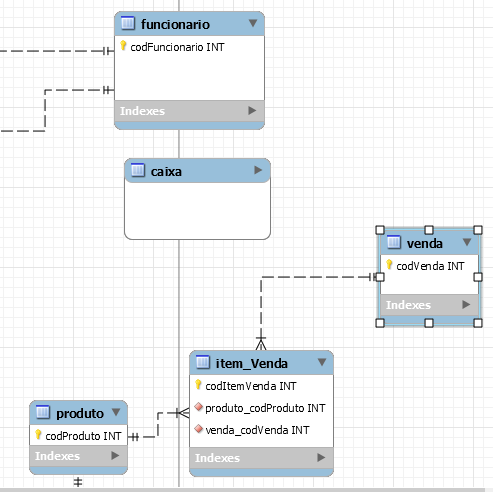The width and height of the screenshot is (493, 492).
Task: Collapse the item_Venda table header arrow
Action: [322, 362]
